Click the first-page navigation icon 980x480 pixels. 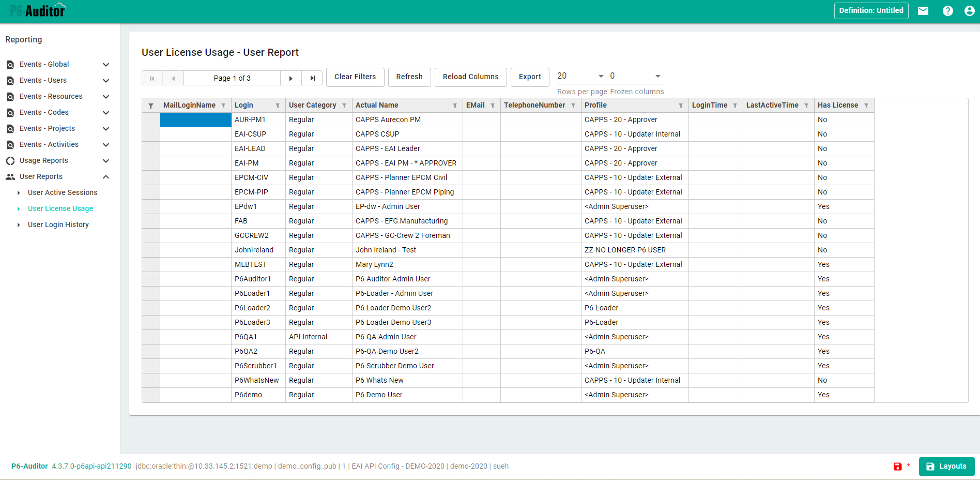pos(152,78)
